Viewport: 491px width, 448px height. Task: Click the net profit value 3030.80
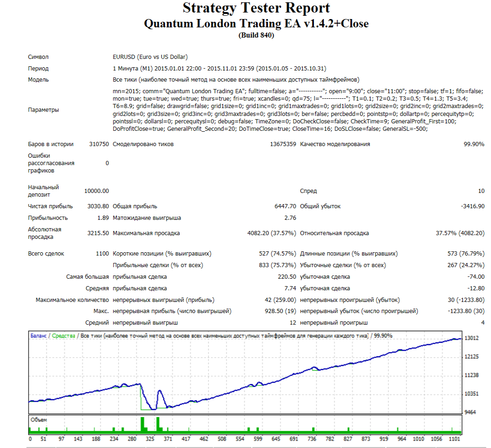(x=98, y=206)
